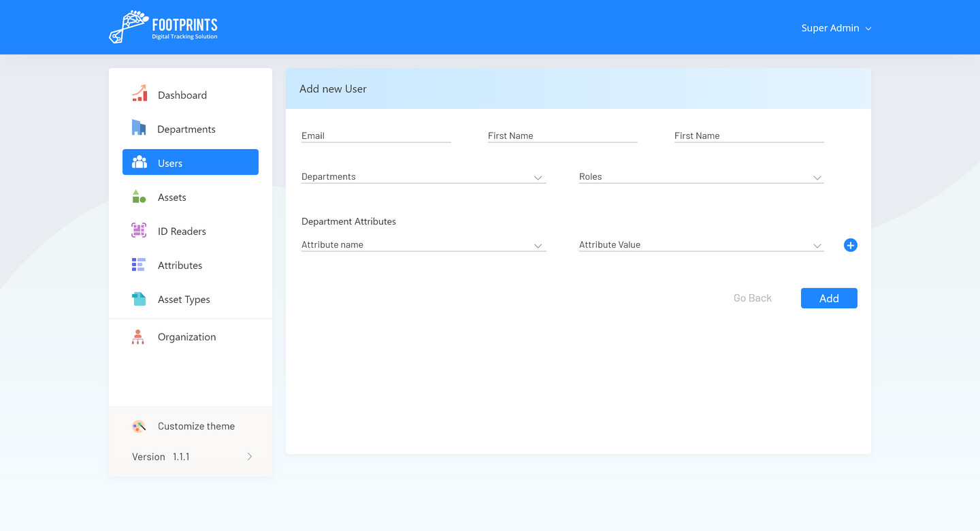Open the Attributes page
The image size is (980, 531).
pyautogui.click(x=191, y=265)
